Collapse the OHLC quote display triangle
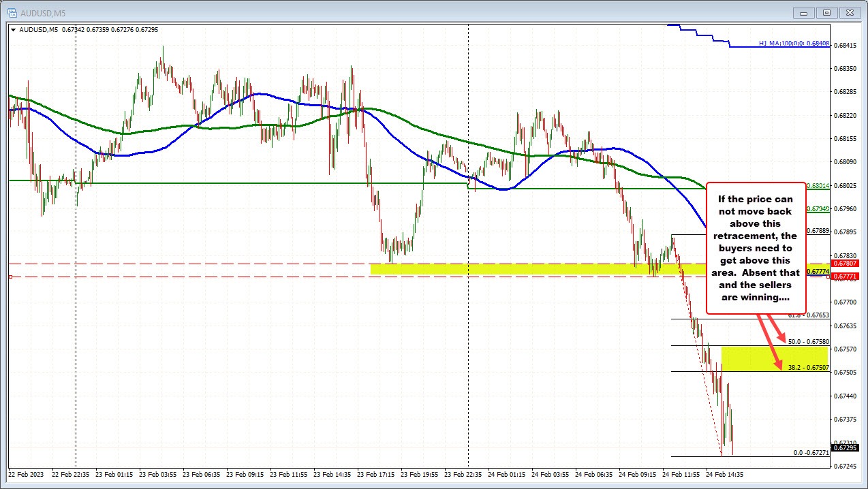Viewport: 868px width, 489px height. (x=14, y=29)
